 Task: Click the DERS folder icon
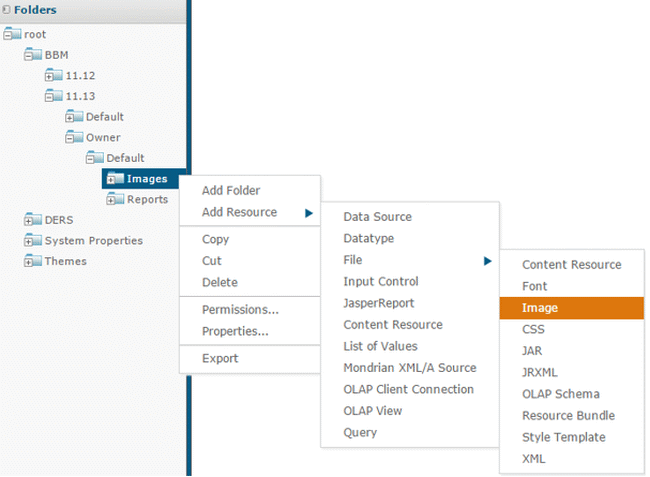click(33, 219)
